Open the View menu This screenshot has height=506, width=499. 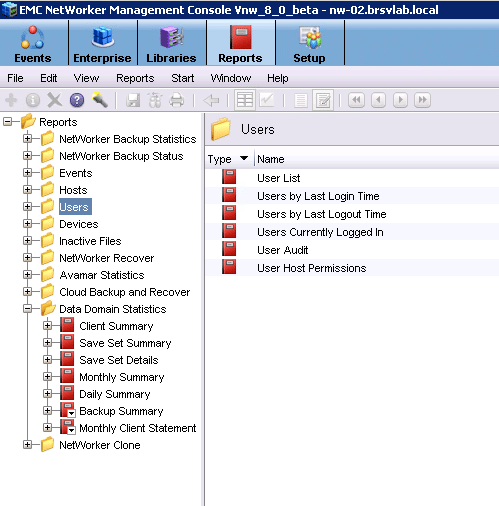(86, 78)
